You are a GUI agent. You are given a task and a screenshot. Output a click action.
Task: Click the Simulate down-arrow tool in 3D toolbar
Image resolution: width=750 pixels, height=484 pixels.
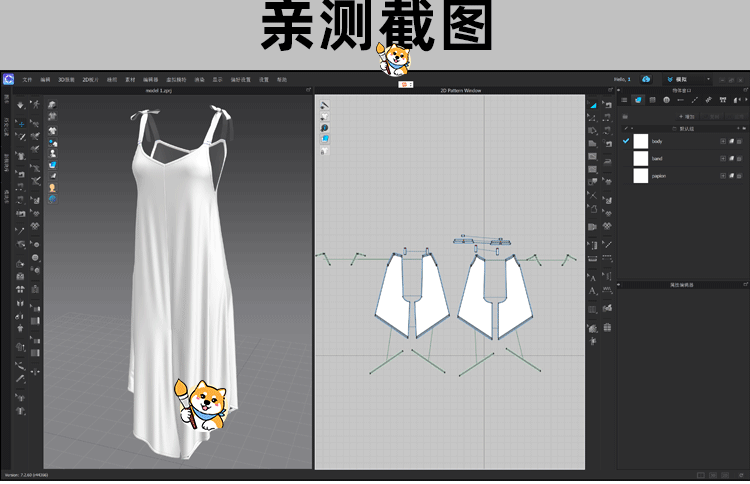(21, 105)
